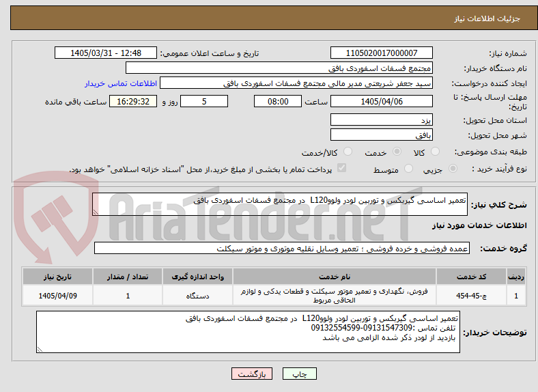Viewport: 538px width, 392px height.
Task: Click the شماره نیاز label
Action: point(508,53)
